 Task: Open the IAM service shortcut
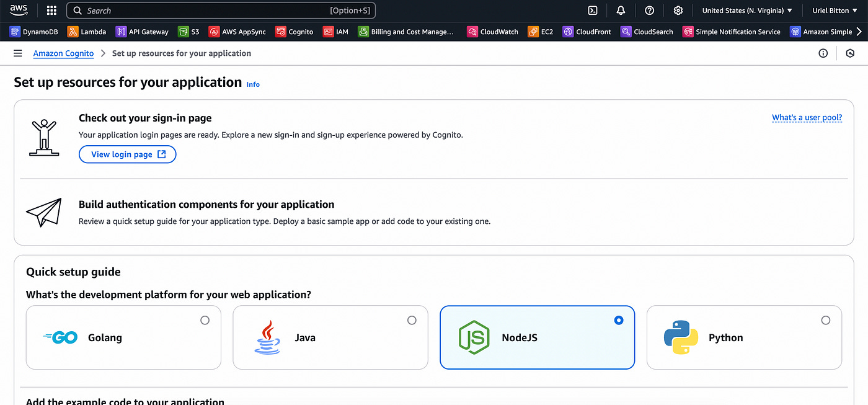[336, 32]
